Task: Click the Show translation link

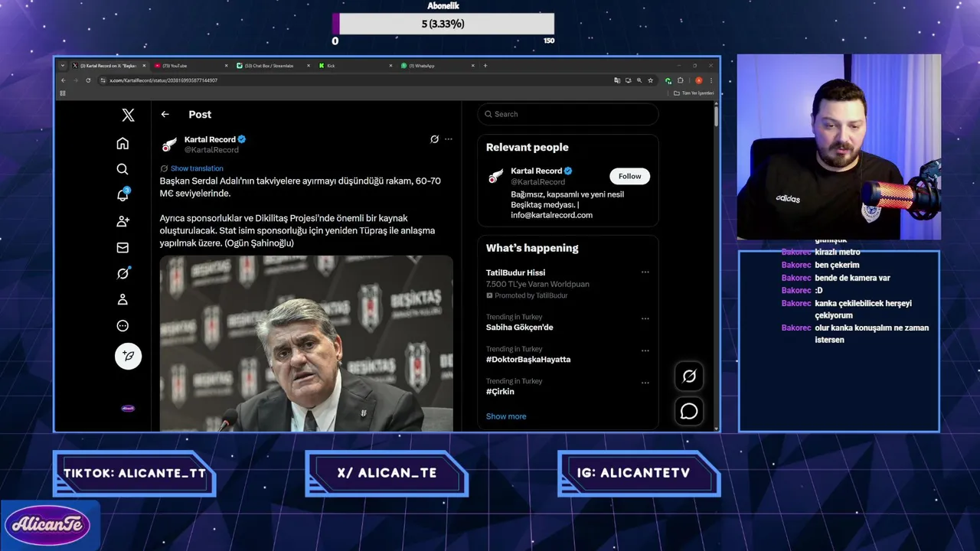Action: click(197, 168)
